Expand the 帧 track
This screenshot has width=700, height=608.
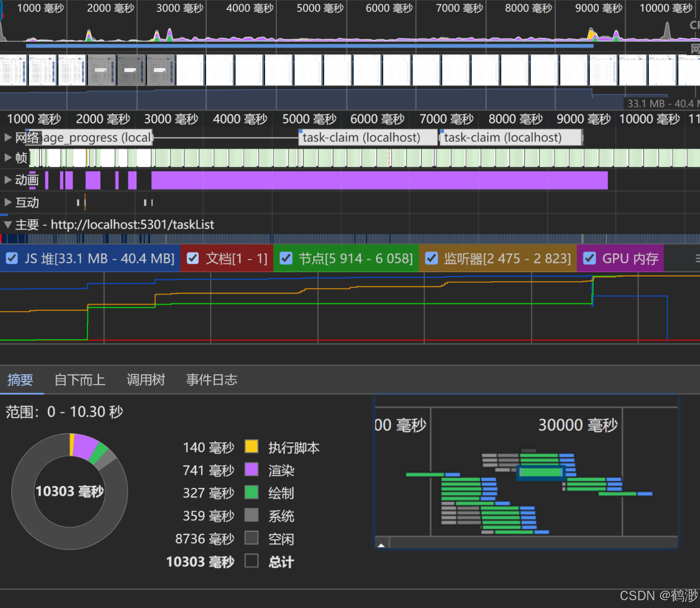click(x=8, y=158)
